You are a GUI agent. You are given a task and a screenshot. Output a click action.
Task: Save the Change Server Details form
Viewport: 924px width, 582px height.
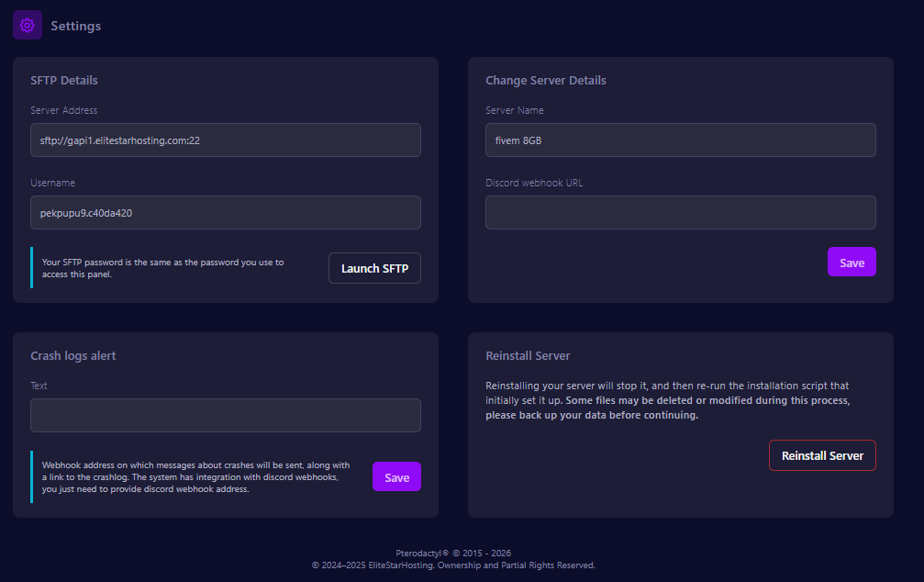click(851, 263)
